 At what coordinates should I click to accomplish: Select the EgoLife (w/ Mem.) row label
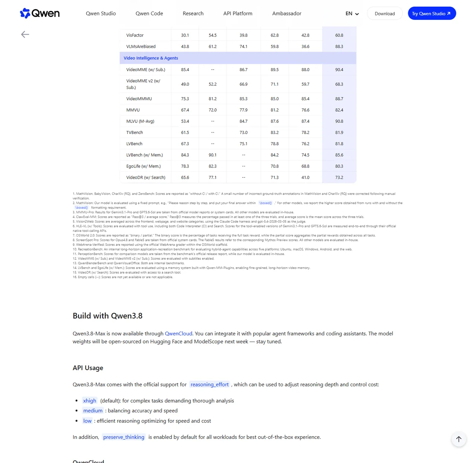tap(144, 166)
